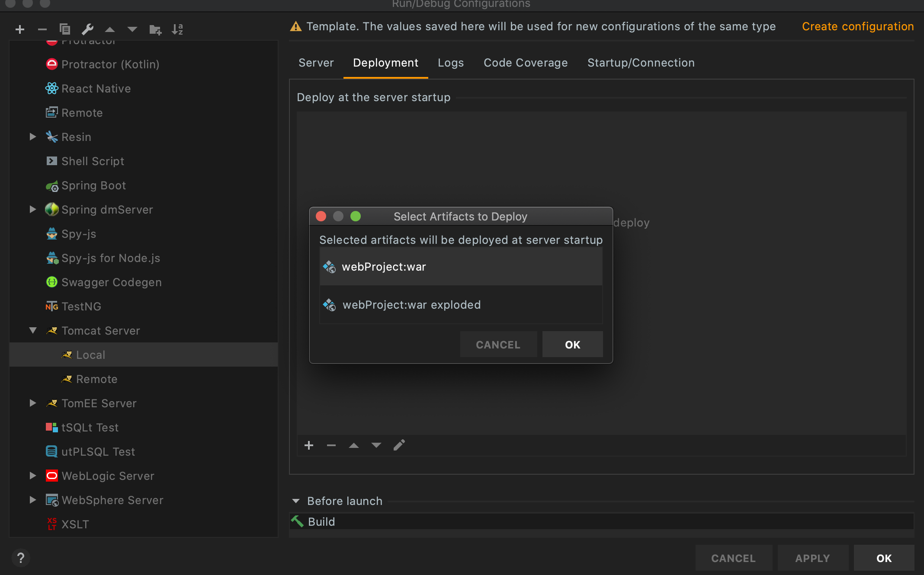This screenshot has height=575, width=924.
Task: Click the help question mark icon
Action: click(x=20, y=558)
